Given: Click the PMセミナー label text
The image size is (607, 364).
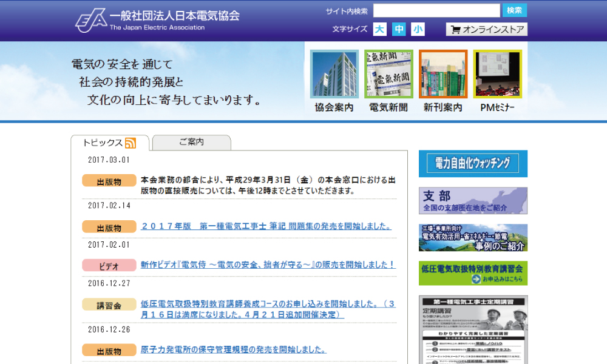Looking at the screenshot, I should point(498,107).
